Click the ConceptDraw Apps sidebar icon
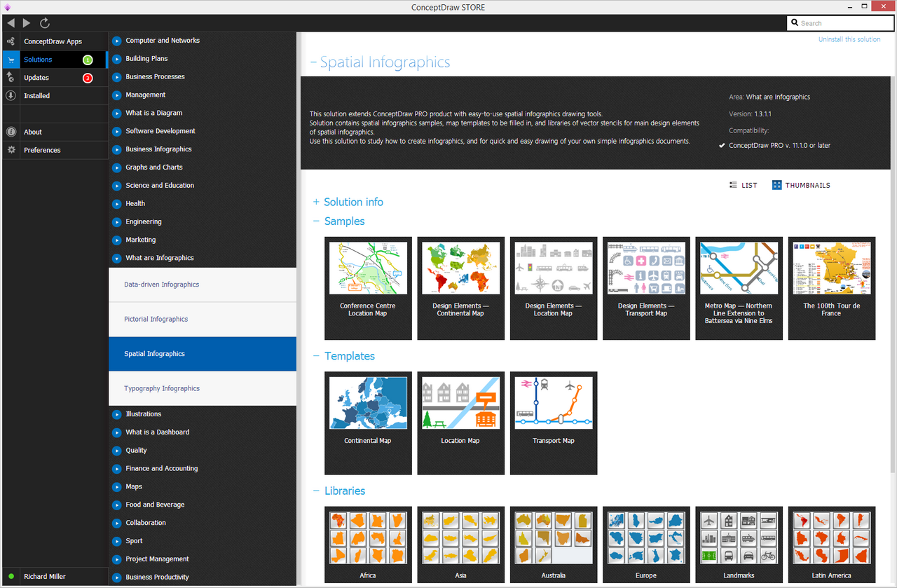The width and height of the screenshot is (897, 588). click(x=11, y=41)
